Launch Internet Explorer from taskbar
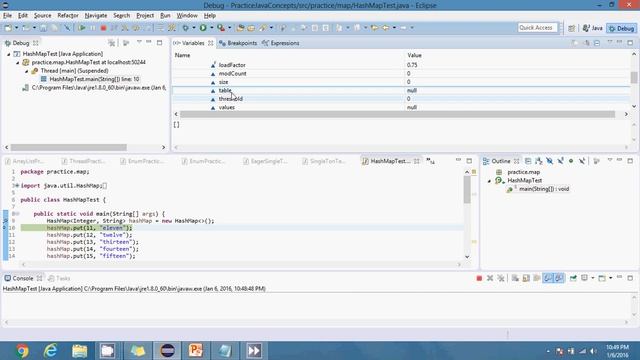640x360 pixels. (x=51, y=351)
